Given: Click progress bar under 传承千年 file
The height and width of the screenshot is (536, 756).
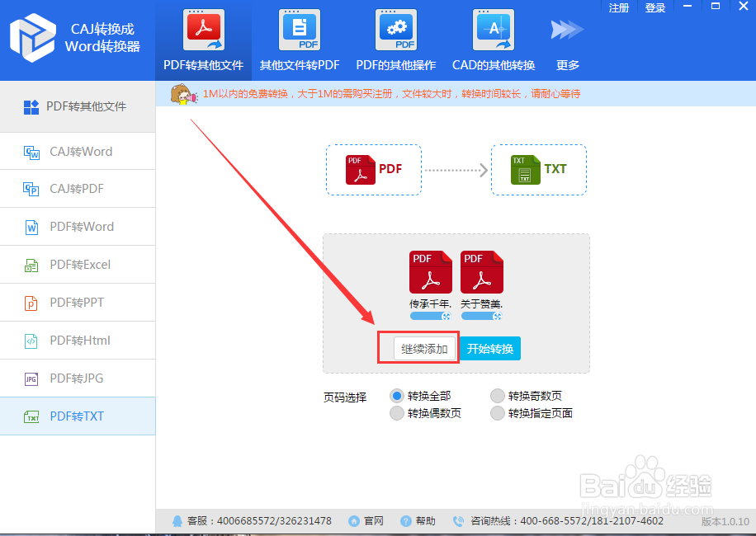Looking at the screenshot, I should 431,316.
